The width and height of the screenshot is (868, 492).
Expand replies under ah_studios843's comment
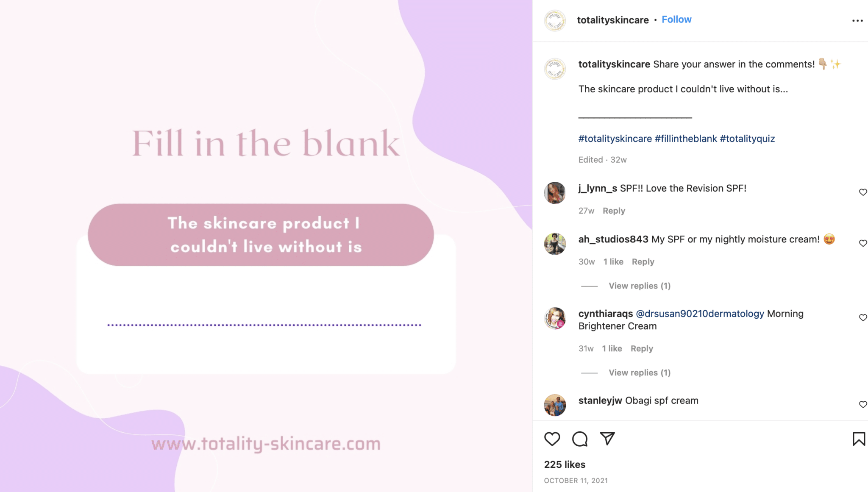click(x=639, y=286)
